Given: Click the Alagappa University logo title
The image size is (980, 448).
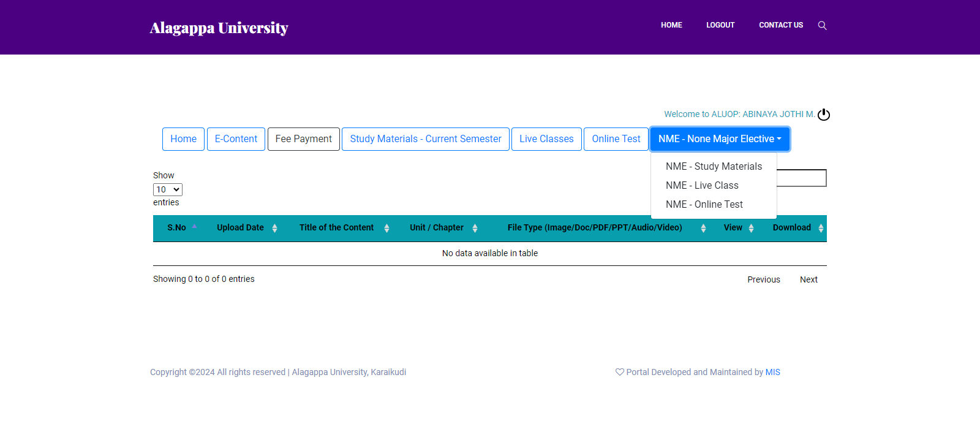Looking at the screenshot, I should click(219, 28).
